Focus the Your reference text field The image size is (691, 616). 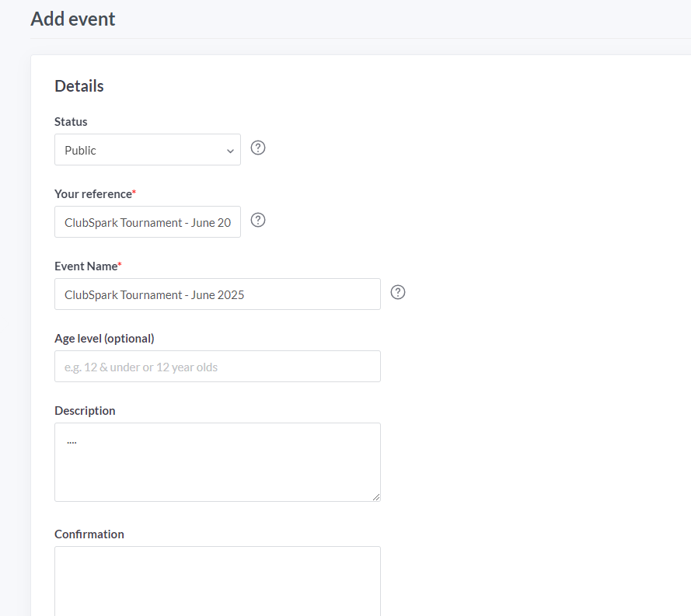(x=147, y=222)
